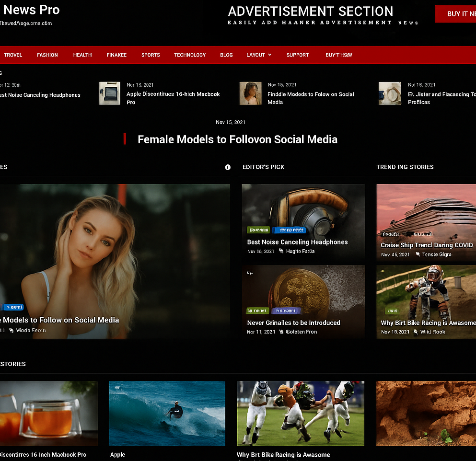Viewport: 476px width, 461px height.
Task: Click Macbook thumbnail in news ticker
Action: tap(110, 93)
